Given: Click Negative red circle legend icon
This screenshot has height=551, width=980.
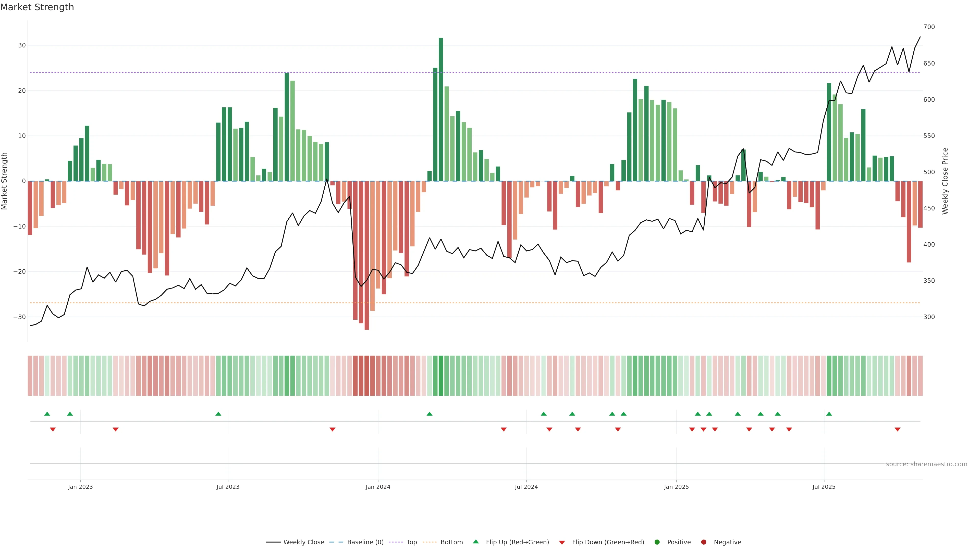Looking at the screenshot, I should [x=703, y=542].
